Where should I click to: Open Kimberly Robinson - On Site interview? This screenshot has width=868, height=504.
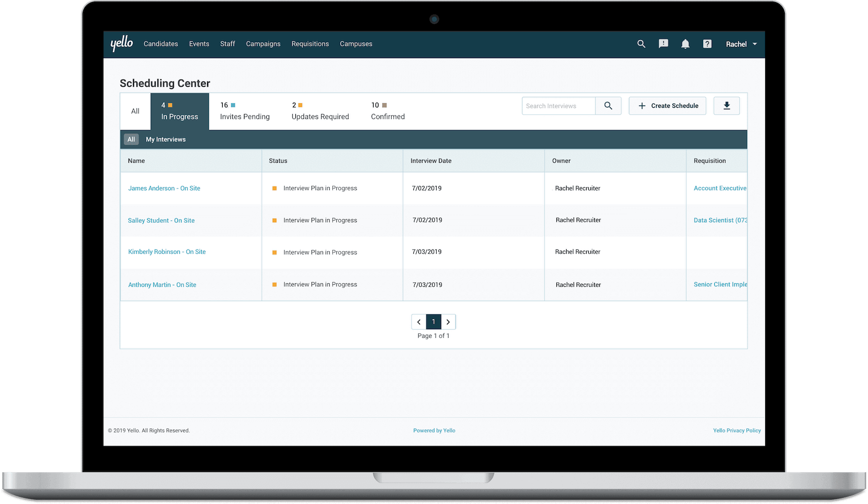click(167, 252)
